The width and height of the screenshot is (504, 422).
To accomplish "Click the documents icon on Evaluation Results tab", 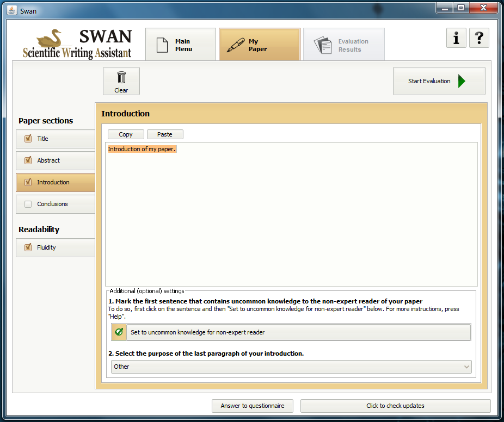I will pos(323,45).
